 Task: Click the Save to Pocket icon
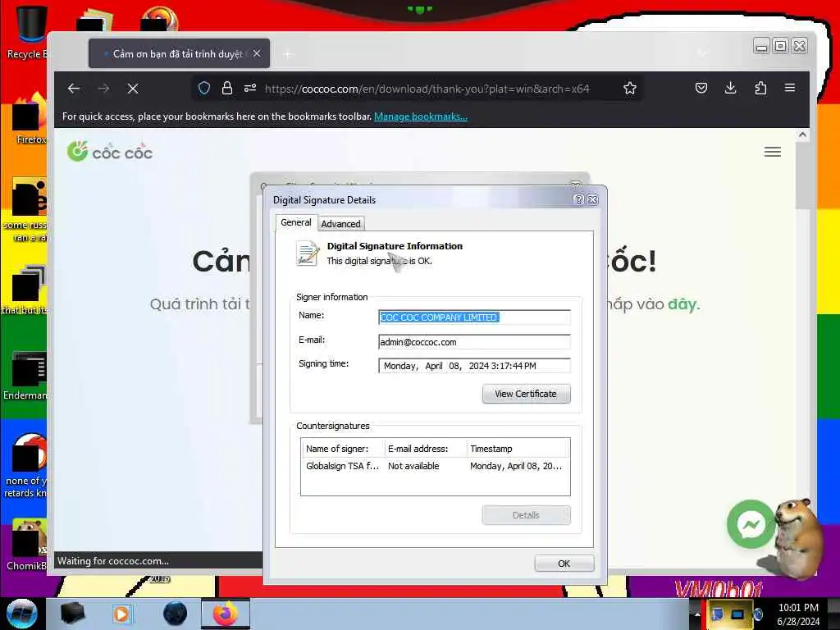tap(701, 89)
